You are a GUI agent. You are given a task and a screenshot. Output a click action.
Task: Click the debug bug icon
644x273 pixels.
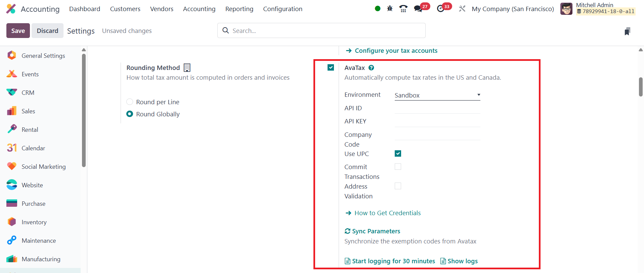(390, 9)
